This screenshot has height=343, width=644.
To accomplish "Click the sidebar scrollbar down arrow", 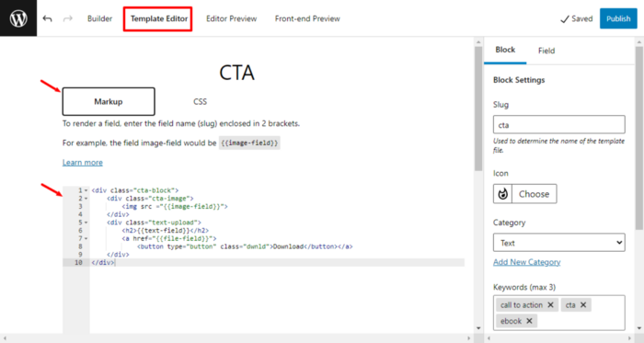I will (639, 327).
